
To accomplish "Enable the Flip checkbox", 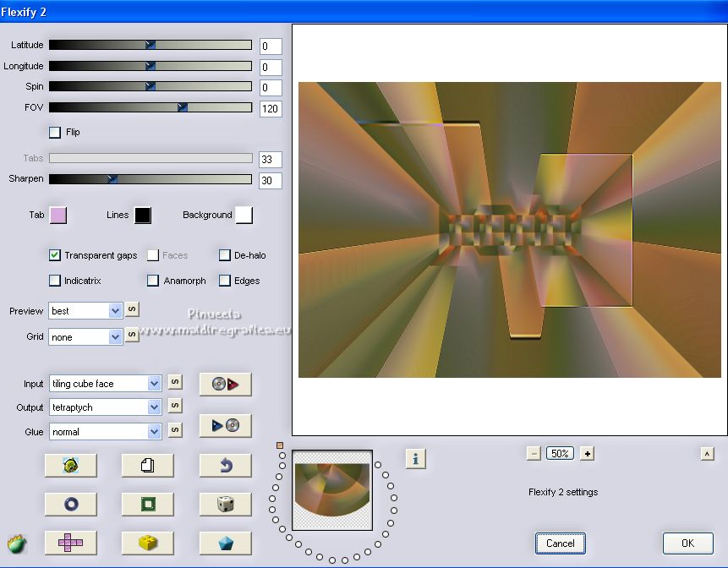I will 55,132.
